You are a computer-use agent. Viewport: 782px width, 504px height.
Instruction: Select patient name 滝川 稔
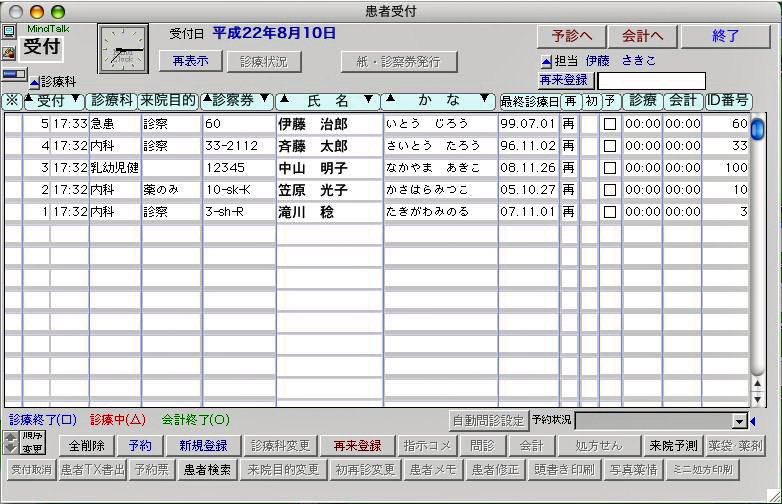point(306,212)
